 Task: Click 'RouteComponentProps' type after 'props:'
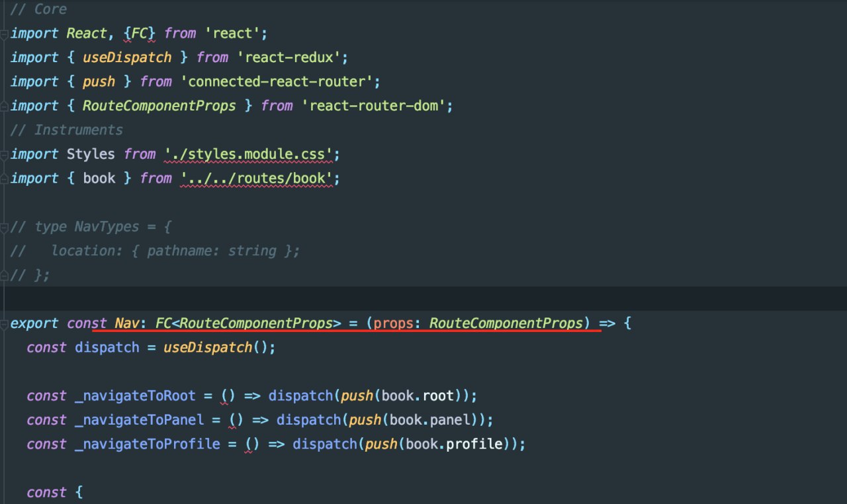pyautogui.click(x=506, y=323)
